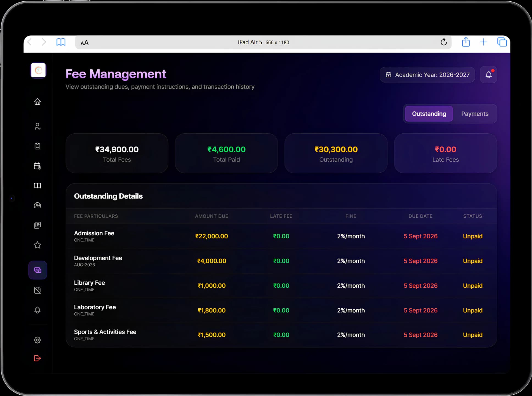Click the ₹22,000.00 amount due value
Image resolution: width=532 pixels, height=396 pixels.
[212, 236]
